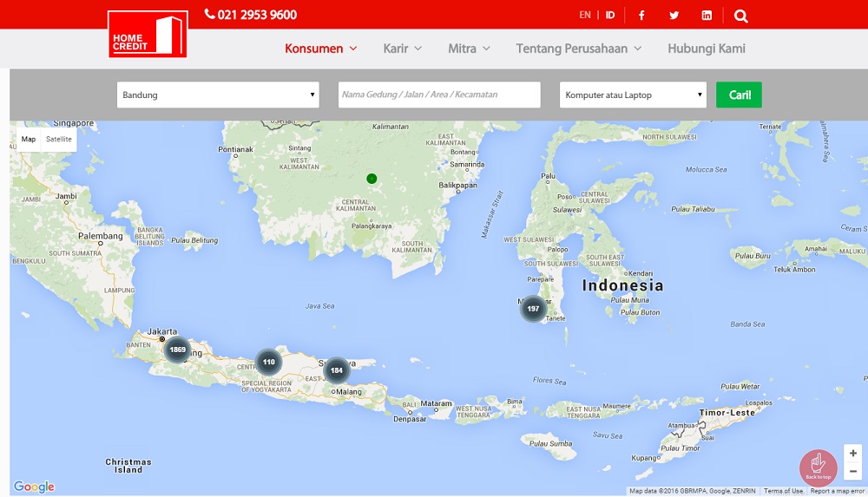
Task: Click the Timor-Leste label on the map
Action: pyautogui.click(x=727, y=412)
